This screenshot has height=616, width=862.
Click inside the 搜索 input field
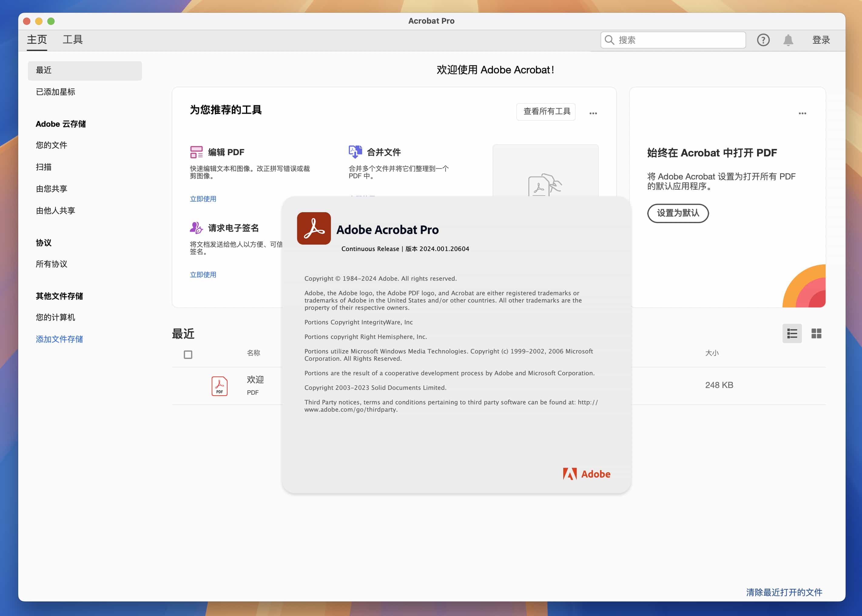(679, 40)
